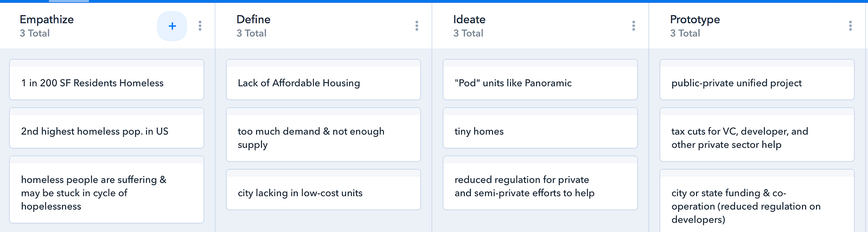Open the 'public-private unified project' card
Image resolution: width=868 pixels, height=232 pixels.
click(757, 83)
